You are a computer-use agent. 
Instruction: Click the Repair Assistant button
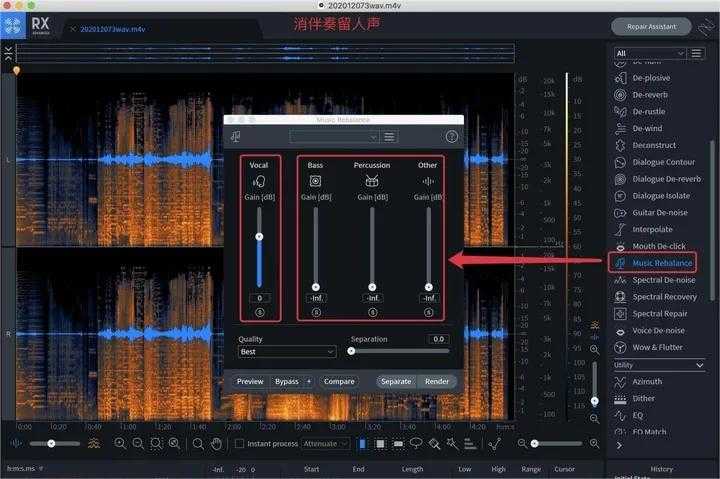pyautogui.click(x=651, y=27)
